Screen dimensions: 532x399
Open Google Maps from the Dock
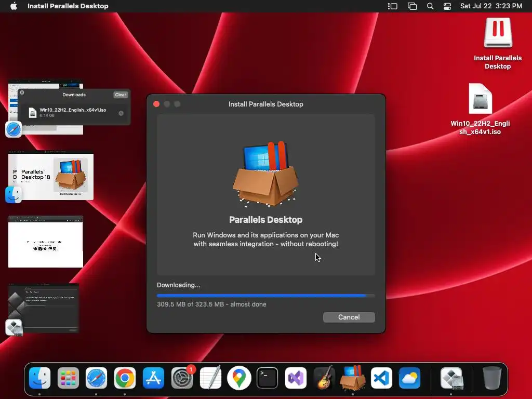[x=239, y=378]
